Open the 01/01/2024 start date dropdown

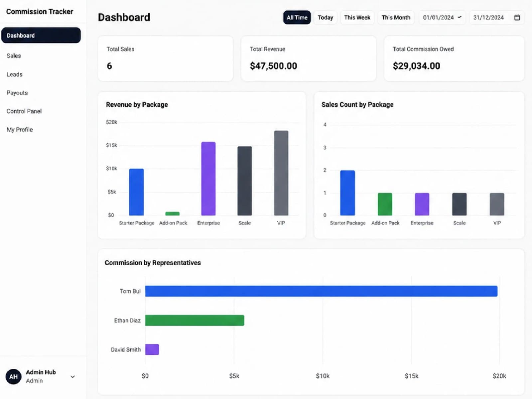[442, 18]
